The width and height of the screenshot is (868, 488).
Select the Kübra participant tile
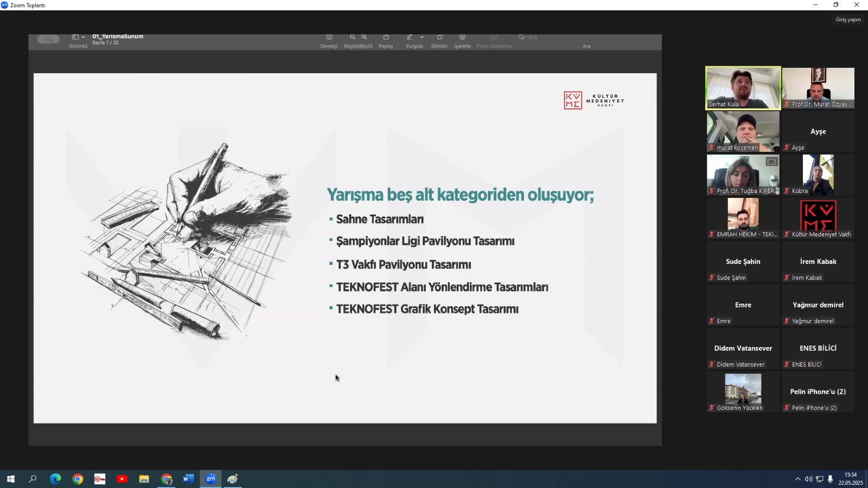pos(818,175)
